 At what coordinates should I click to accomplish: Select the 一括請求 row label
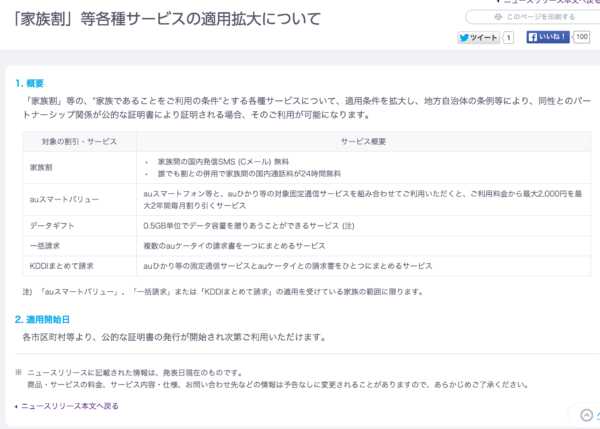point(46,246)
